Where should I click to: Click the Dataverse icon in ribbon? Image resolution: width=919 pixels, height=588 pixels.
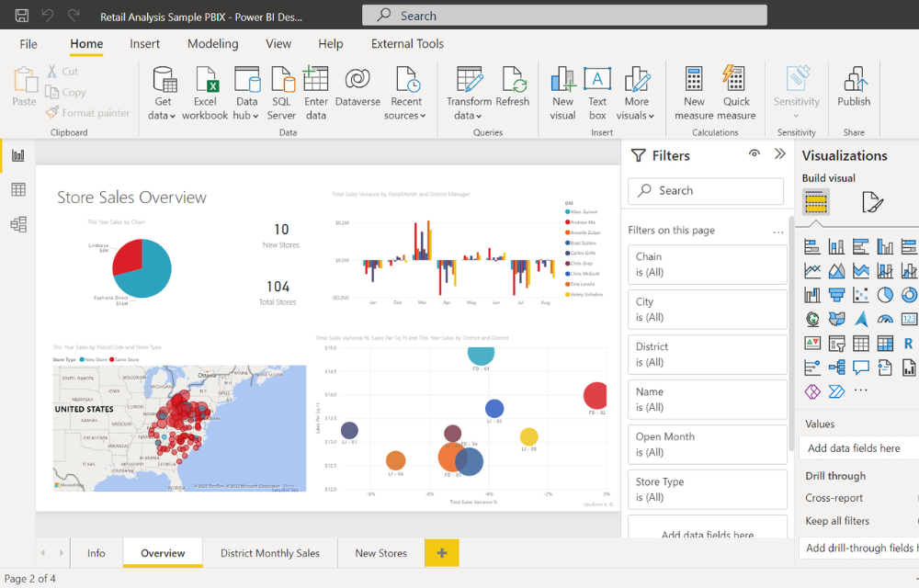(x=357, y=87)
